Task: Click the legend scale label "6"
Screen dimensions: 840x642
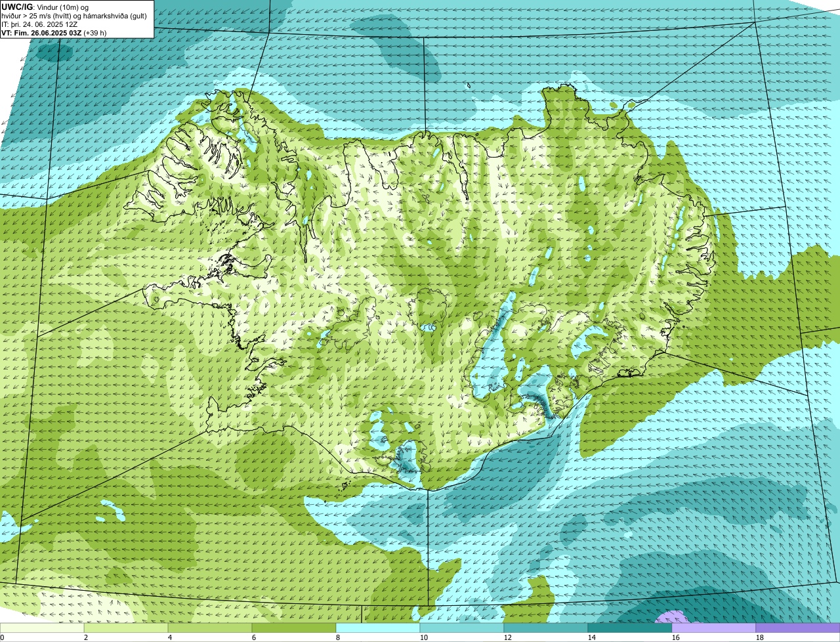Action: [x=254, y=637]
